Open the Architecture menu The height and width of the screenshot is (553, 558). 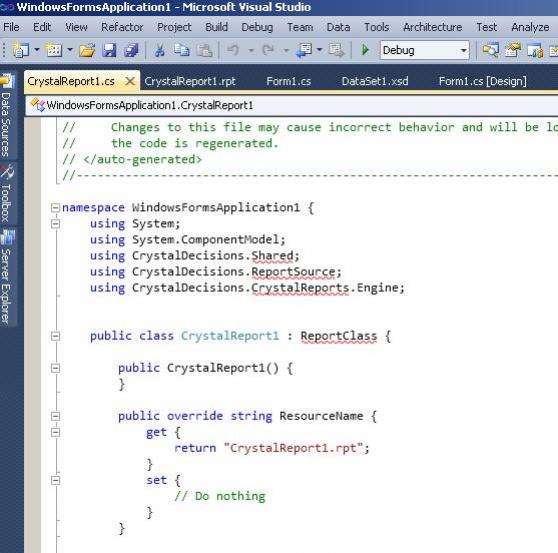click(432, 27)
